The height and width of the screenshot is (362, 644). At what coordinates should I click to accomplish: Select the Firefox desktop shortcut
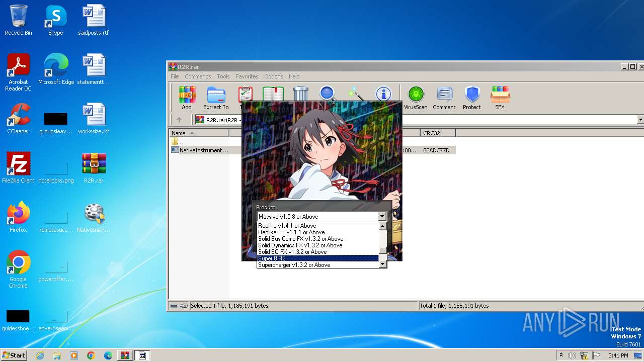click(18, 217)
